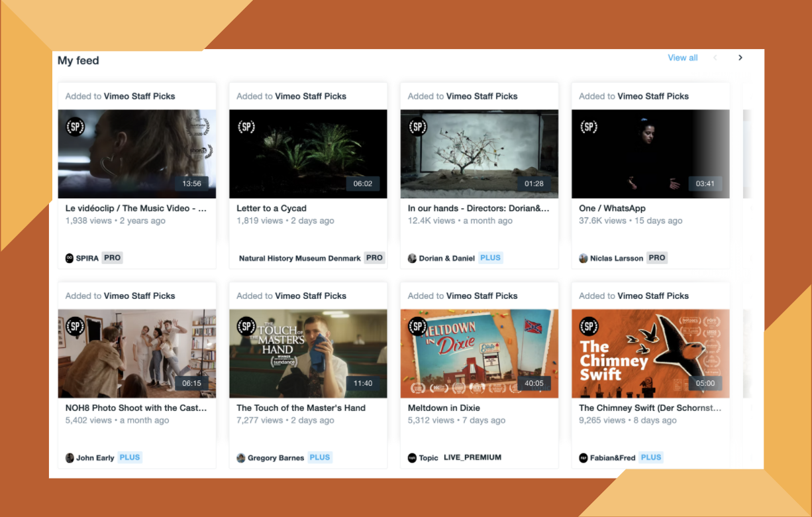Click the previous arrow in My feed

[x=715, y=58]
